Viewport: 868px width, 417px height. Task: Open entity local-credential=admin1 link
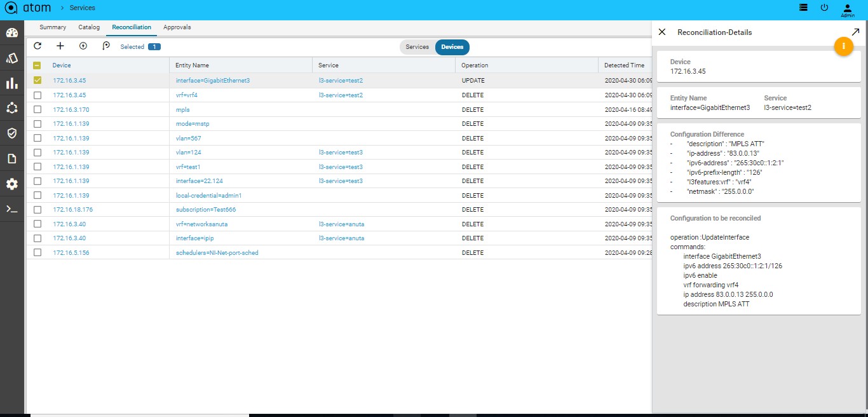tap(209, 195)
